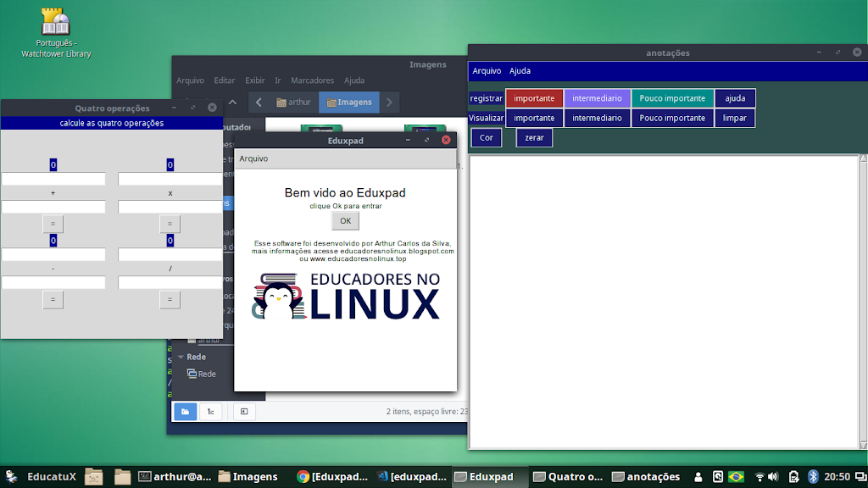Hide the sidebar in Imagens window
Screen dimensions: 868x488
click(x=244, y=412)
